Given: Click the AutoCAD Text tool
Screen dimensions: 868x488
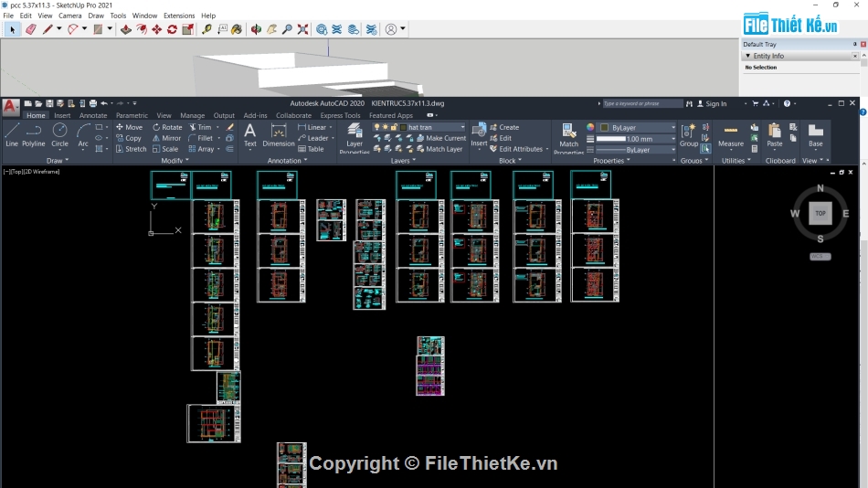Looking at the screenshot, I should click(x=250, y=136).
